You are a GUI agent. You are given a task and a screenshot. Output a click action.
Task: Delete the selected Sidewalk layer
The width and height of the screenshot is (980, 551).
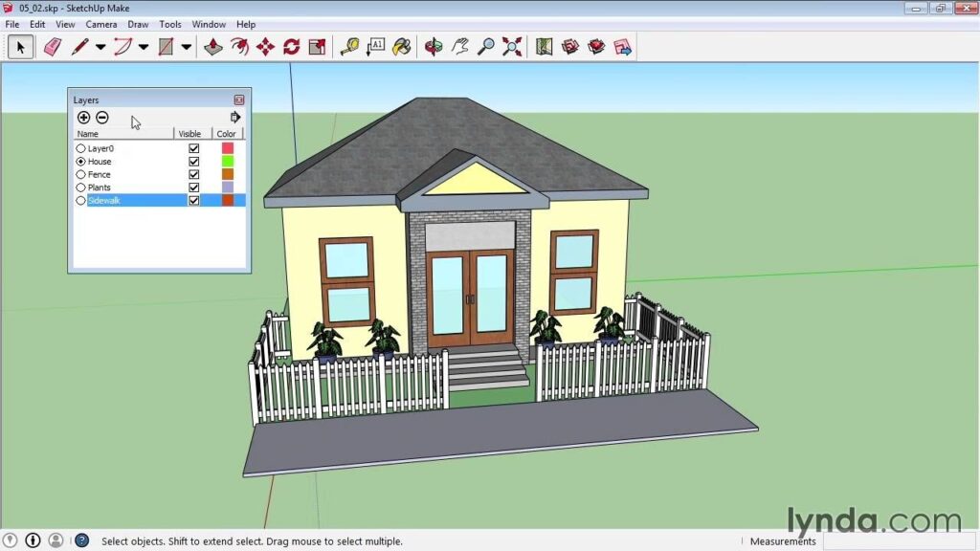pyautogui.click(x=102, y=117)
